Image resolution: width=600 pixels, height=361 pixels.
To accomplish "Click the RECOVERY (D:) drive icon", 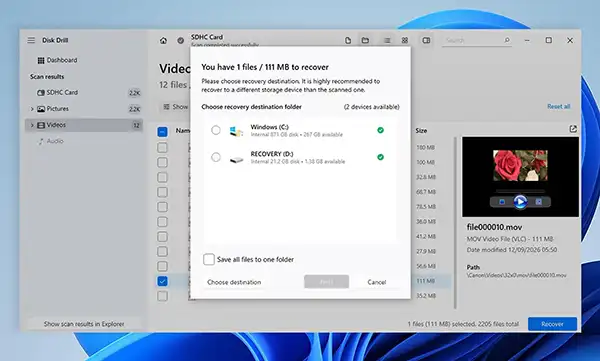I will pos(236,159).
